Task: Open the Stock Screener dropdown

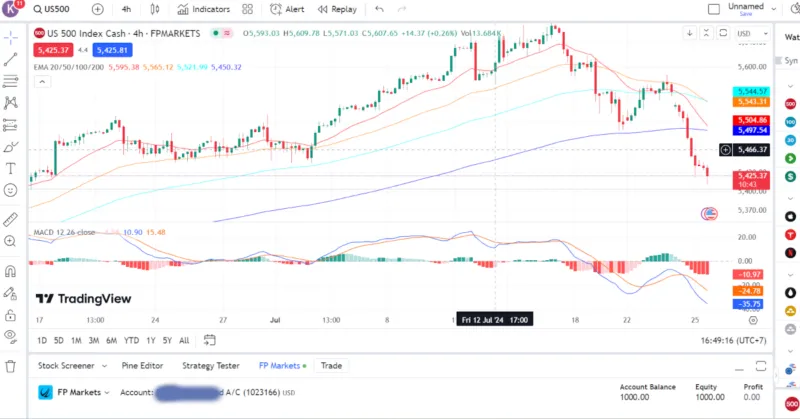Action: click(72, 366)
